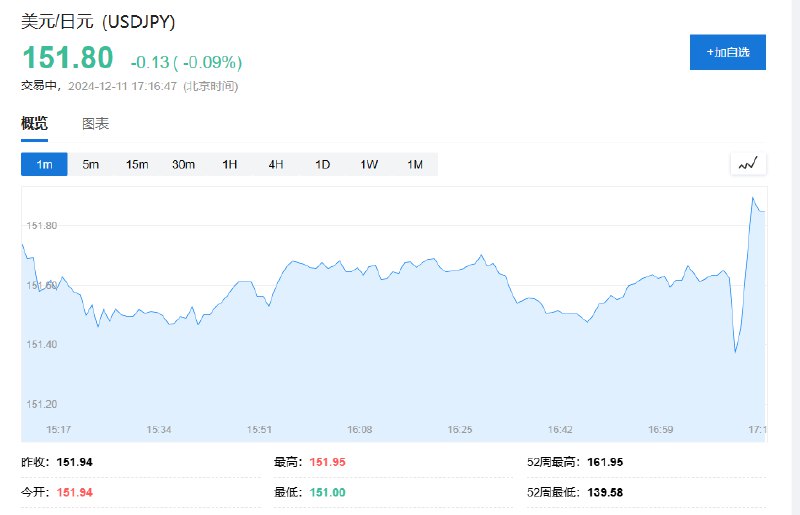
Task: Open the 图表 tab
Action: click(95, 124)
